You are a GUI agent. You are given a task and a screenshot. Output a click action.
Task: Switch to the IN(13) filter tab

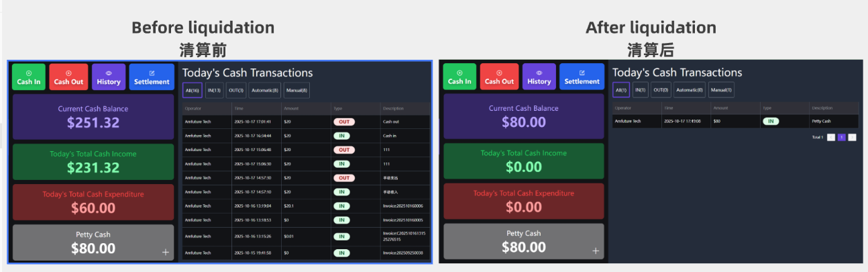tap(215, 90)
